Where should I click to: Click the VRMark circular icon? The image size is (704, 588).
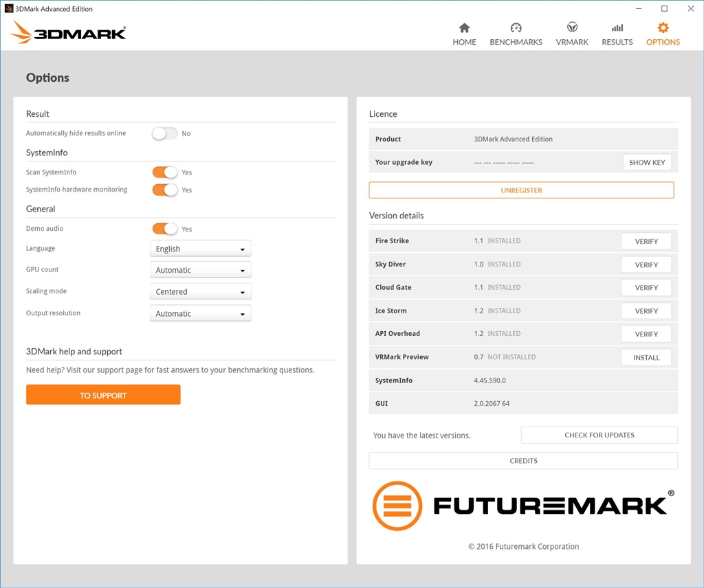[572, 27]
